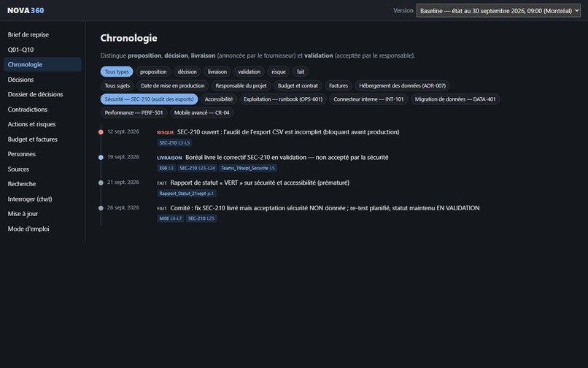Filter by fait type
Viewport: 588px width, 368px height.
tap(301, 72)
